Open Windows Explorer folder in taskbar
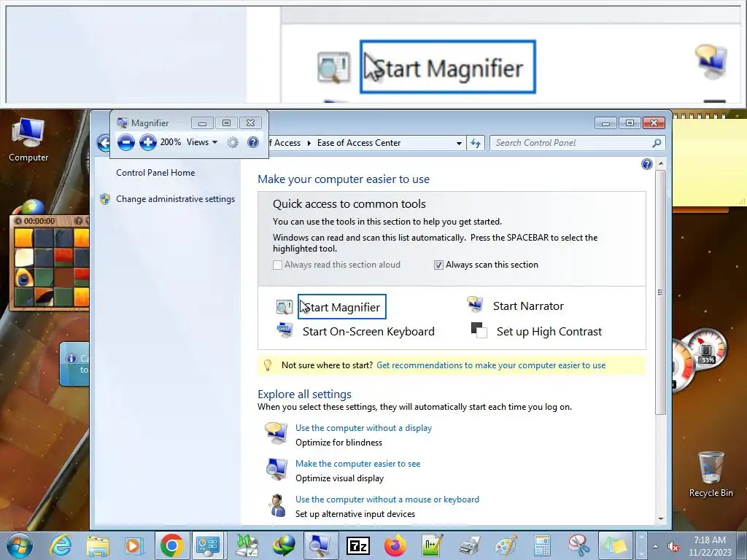Viewport: 747px width, 560px height. point(98,545)
